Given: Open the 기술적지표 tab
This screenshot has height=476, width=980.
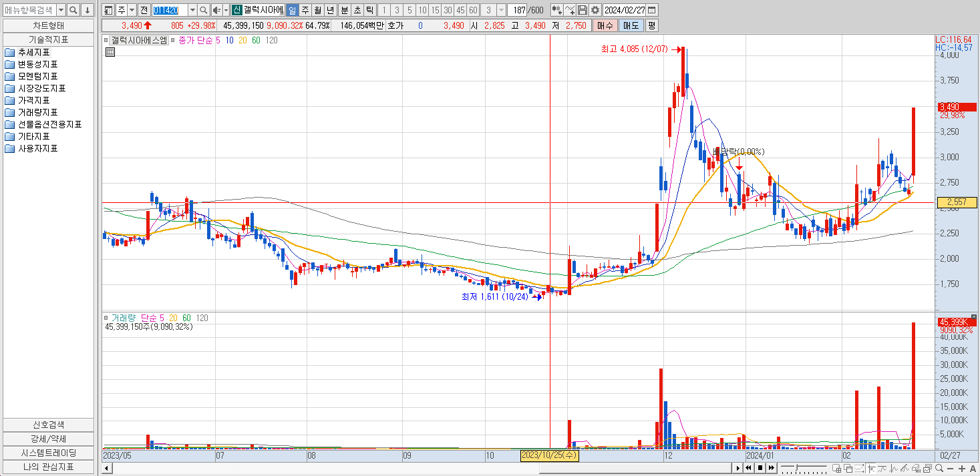Looking at the screenshot, I should click(48, 39).
